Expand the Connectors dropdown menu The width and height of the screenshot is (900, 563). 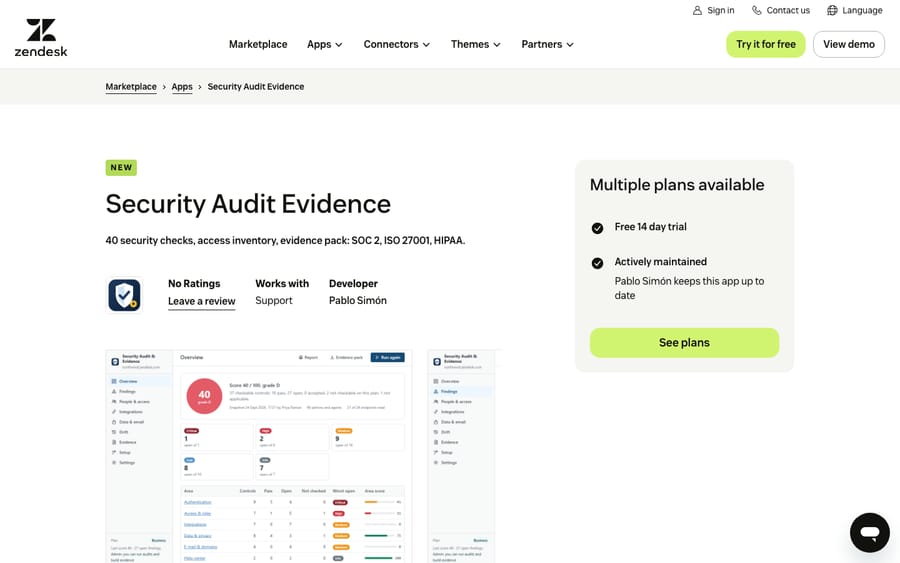pyautogui.click(x=397, y=44)
